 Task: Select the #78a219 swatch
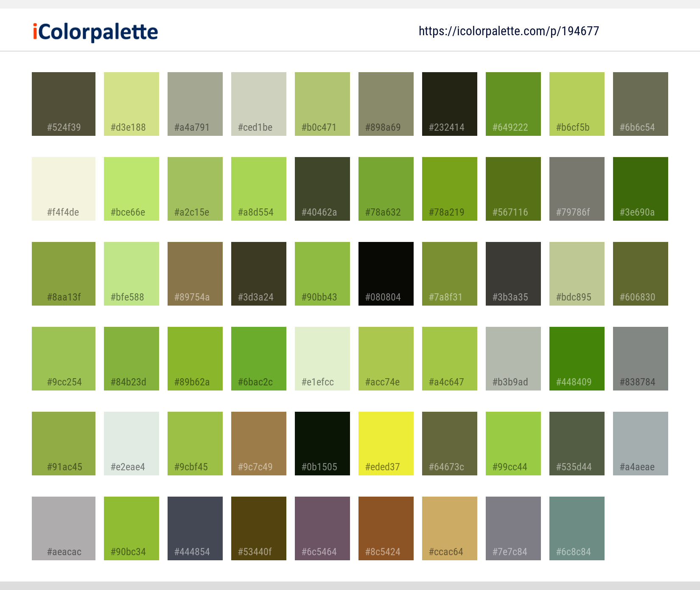450,189
